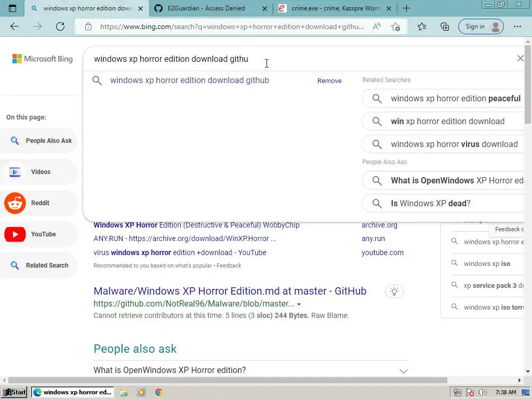This screenshot has height=399, width=532.
Task: Reload the page with refresh icon
Action: click(60, 26)
